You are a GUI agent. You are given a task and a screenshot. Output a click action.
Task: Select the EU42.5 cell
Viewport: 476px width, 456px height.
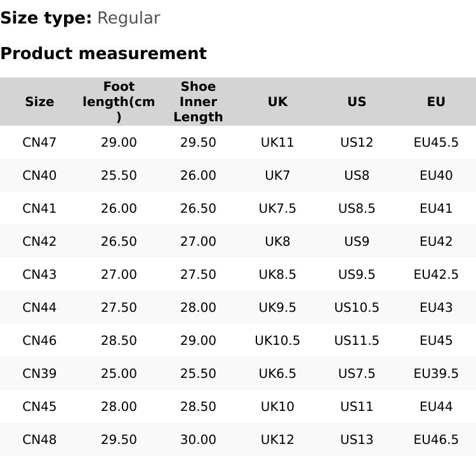click(x=436, y=274)
